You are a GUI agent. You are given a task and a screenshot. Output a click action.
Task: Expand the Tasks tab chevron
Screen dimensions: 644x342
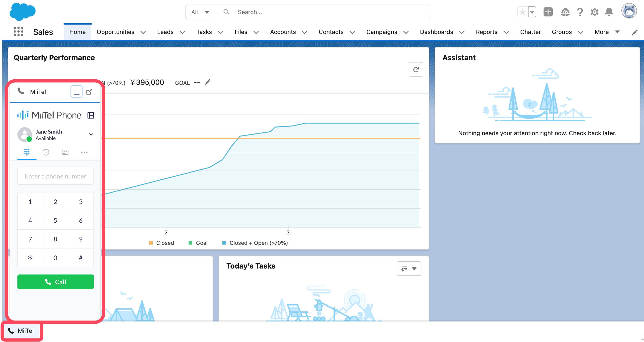(x=220, y=32)
